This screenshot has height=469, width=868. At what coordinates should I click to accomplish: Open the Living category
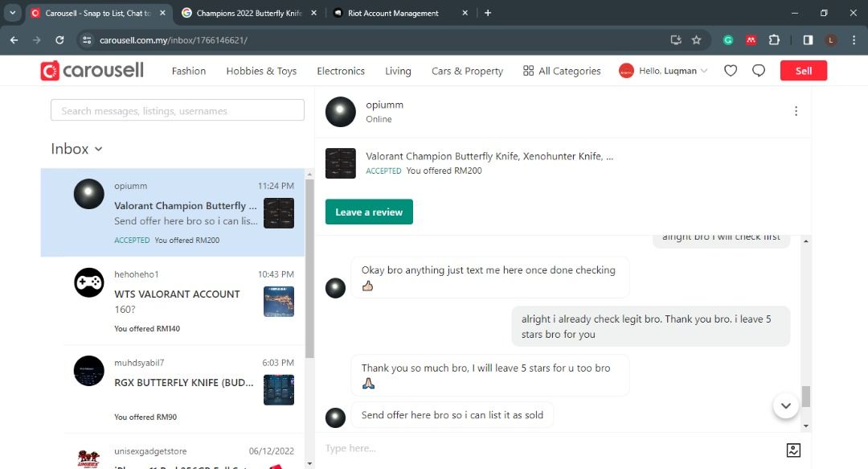tap(398, 71)
